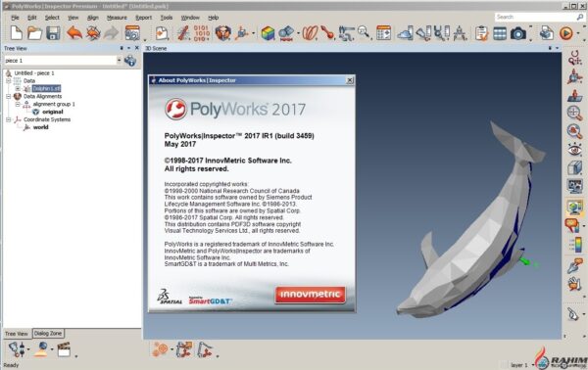The image size is (588, 370).
Task: Close the About PolyWorks dialog
Action: coord(350,80)
